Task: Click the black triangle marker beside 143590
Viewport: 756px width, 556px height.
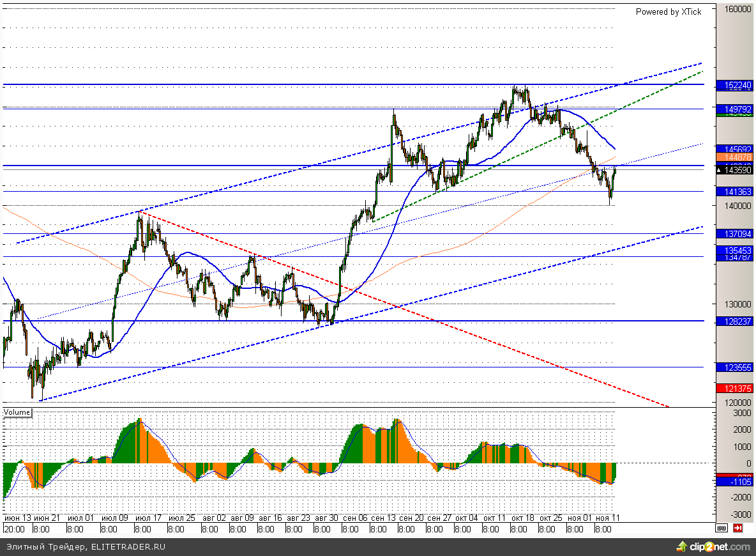Action: pyautogui.click(x=719, y=171)
